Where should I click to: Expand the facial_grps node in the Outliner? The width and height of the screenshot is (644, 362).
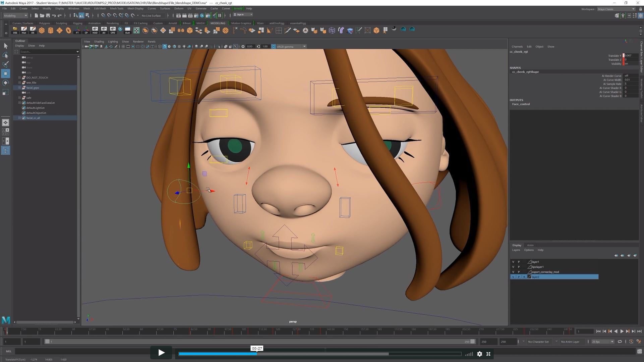[x=20, y=88]
